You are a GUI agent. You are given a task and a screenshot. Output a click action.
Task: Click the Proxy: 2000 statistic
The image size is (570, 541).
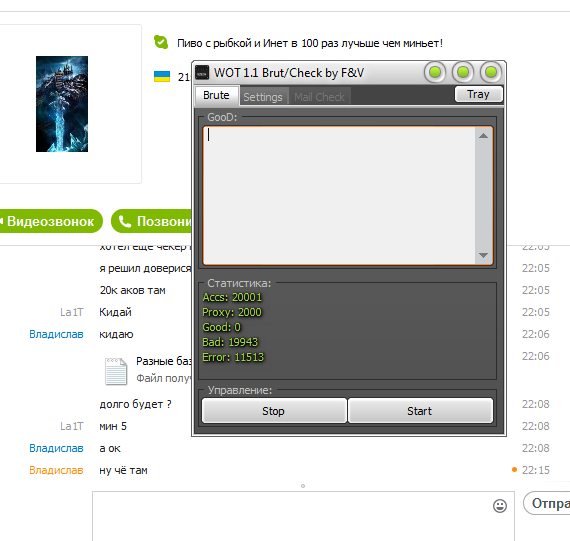point(232,312)
